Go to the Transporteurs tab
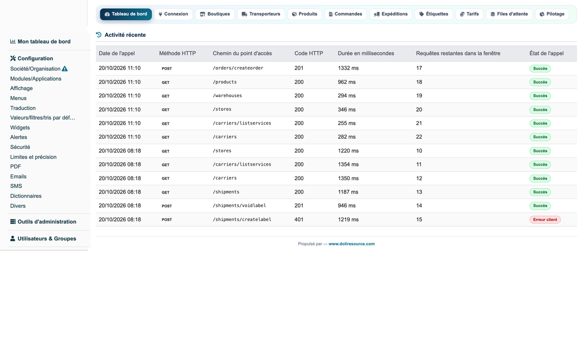The width and height of the screenshot is (588, 364). click(261, 14)
